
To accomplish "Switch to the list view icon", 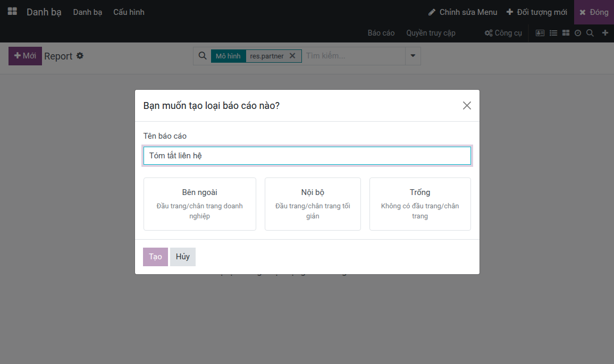I will point(553,33).
